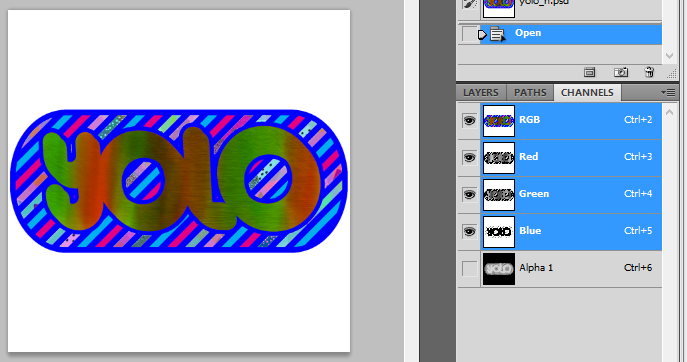Set history brush source box for Open state

tap(469, 34)
